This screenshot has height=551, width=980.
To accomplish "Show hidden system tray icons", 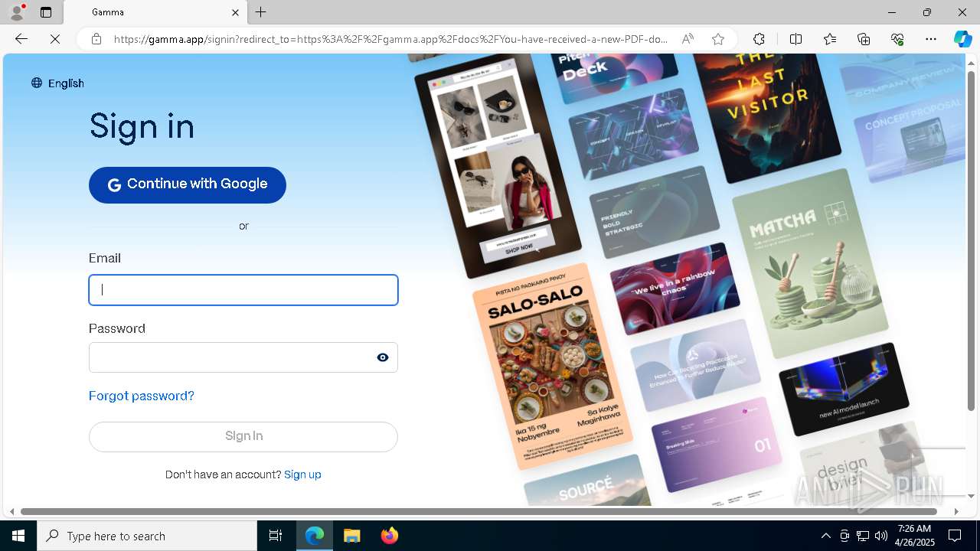I will pos(825,536).
